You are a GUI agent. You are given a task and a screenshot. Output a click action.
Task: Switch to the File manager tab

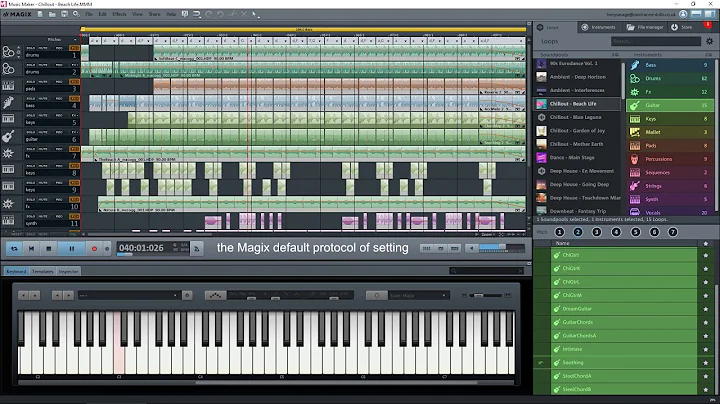click(x=645, y=27)
